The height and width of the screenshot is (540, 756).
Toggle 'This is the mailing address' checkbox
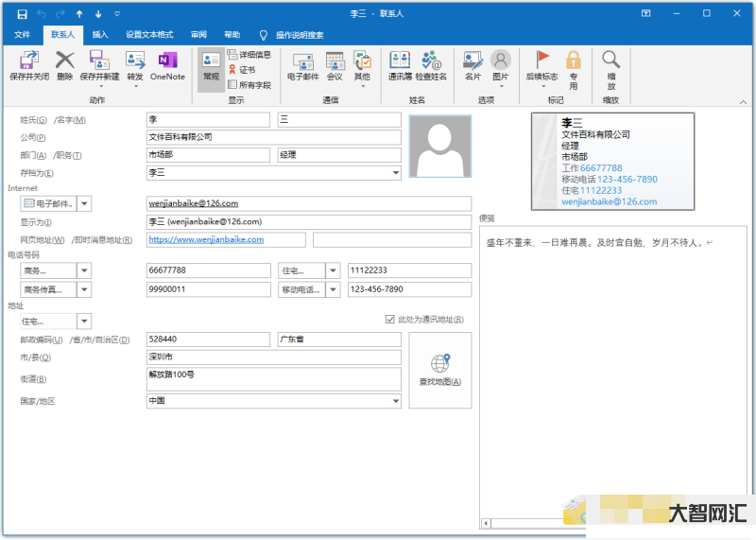[x=390, y=320]
